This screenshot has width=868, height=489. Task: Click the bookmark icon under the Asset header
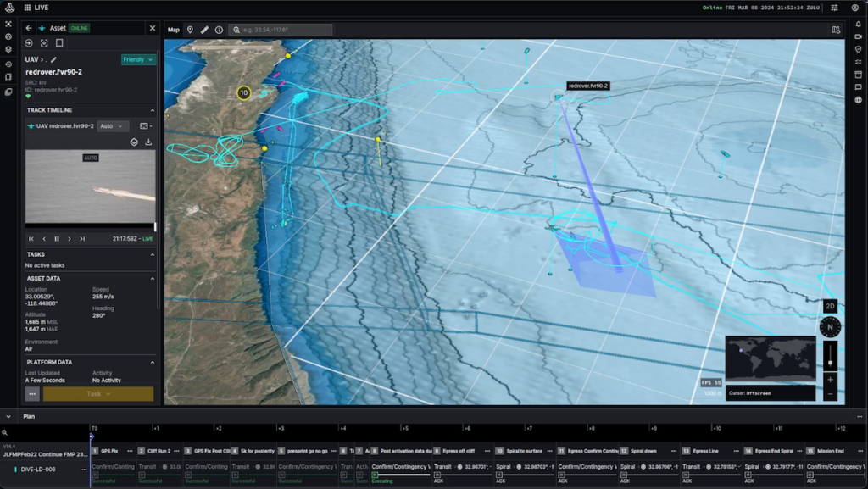[59, 43]
